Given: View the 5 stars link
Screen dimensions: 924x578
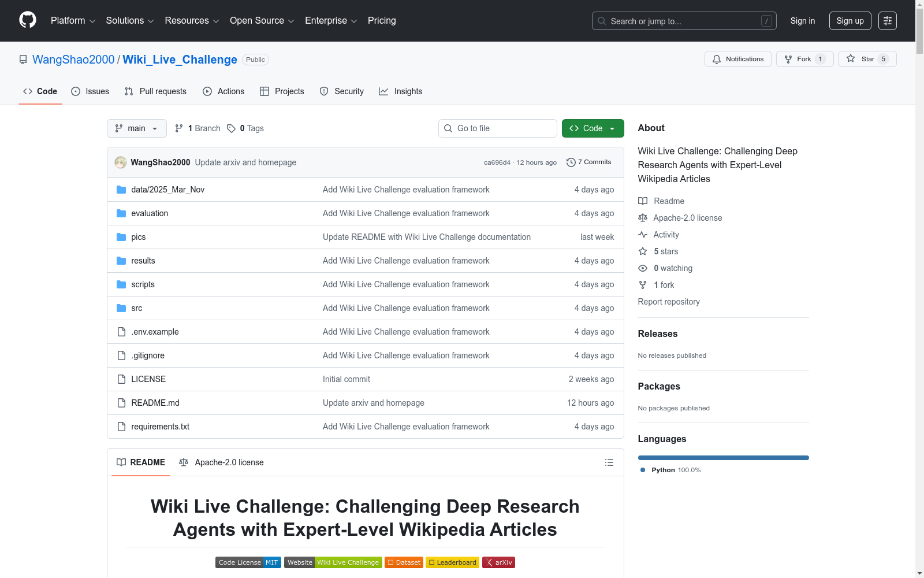Looking at the screenshot, I should click(658, 251).
